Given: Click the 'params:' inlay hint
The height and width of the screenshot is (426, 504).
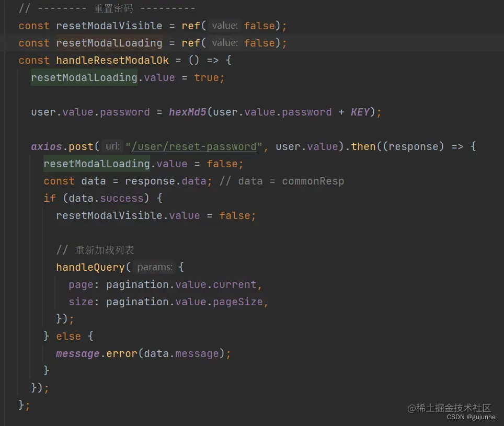Looking at the screenshot, I should click(x=155, y=267).
